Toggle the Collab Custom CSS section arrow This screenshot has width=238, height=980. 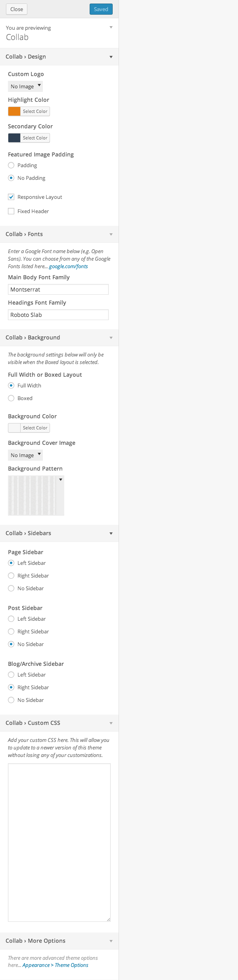coord(111,723)
